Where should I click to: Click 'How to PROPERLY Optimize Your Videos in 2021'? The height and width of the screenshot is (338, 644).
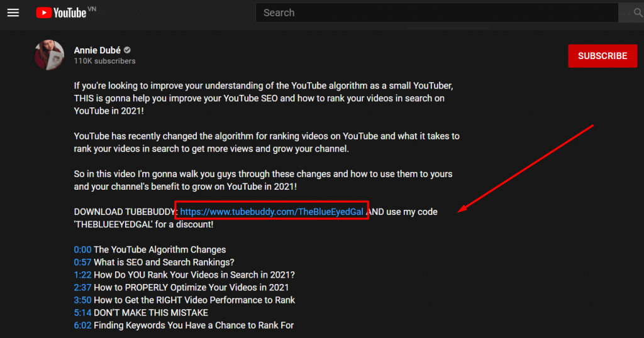[x=191, y=288]
